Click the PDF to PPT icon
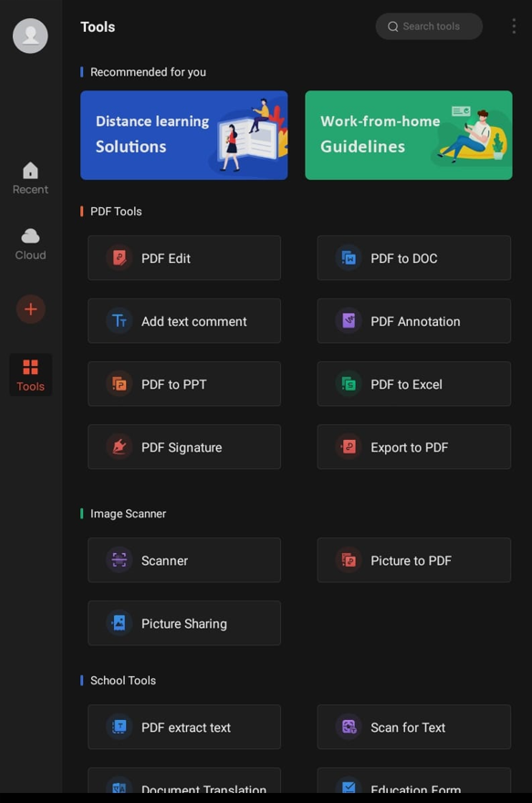The image size is (532, 803). click(120, 383)
